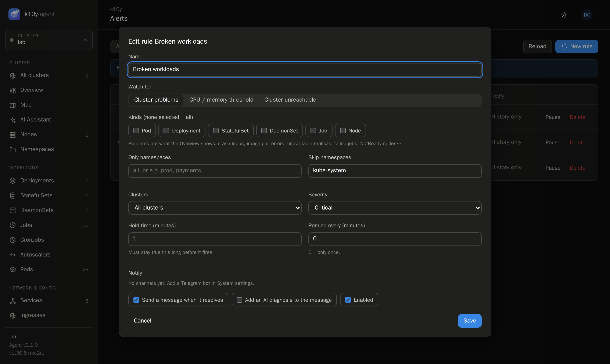
Task: Open the CronJobs clock icon
Action: (x=12, y=240)
